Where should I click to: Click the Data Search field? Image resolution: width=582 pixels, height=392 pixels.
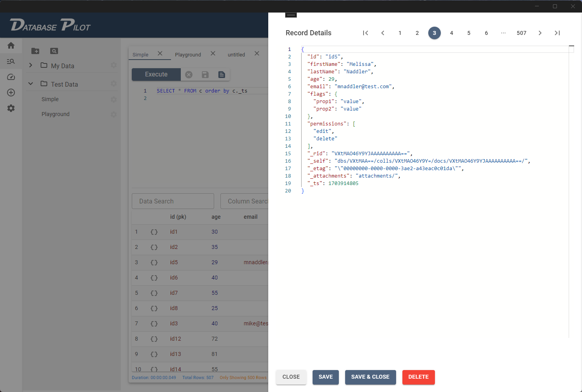[x=173, y=201]
